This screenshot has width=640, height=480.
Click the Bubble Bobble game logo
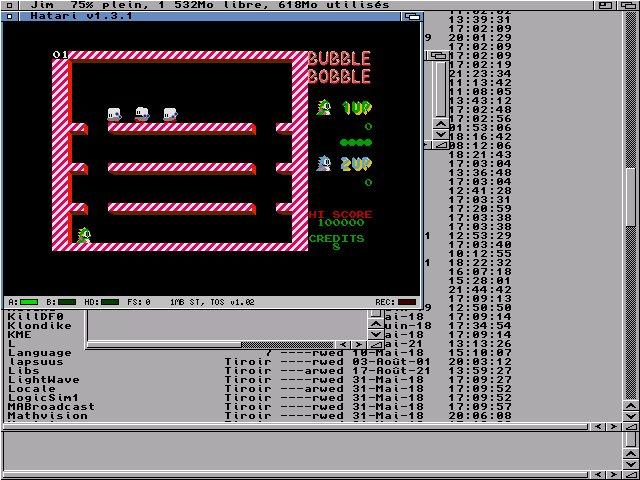(x=340, y=67)
